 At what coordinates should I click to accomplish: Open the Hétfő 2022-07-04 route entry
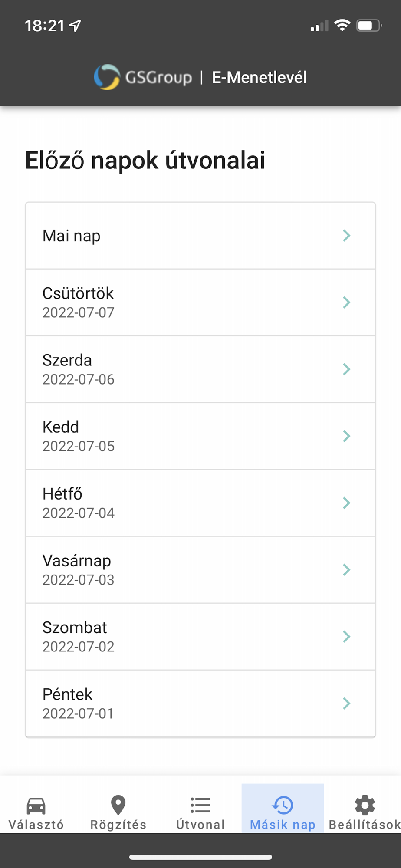(x=200, y=503)
